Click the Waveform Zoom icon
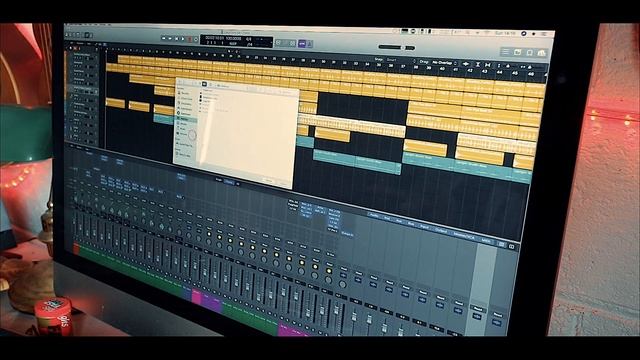This screenshot has width=640, height=360. coord(466,64)
